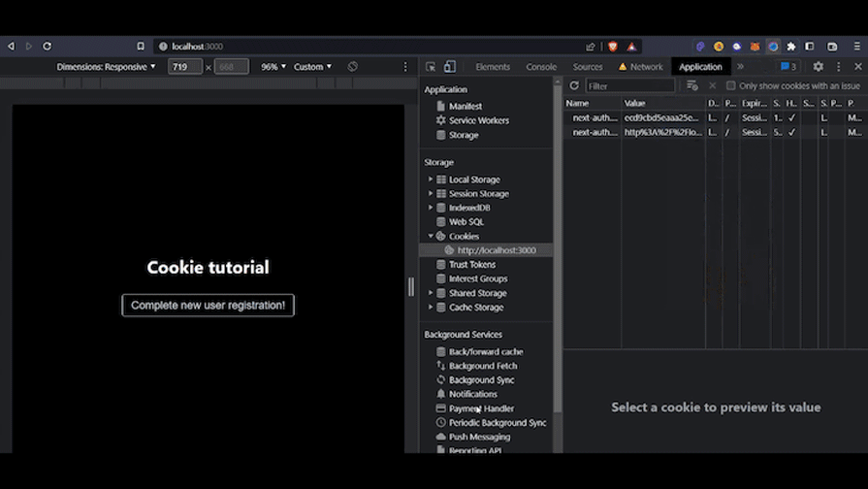Collapse the Cookies tree node
The image size is (868, 489).
[431, 236]
